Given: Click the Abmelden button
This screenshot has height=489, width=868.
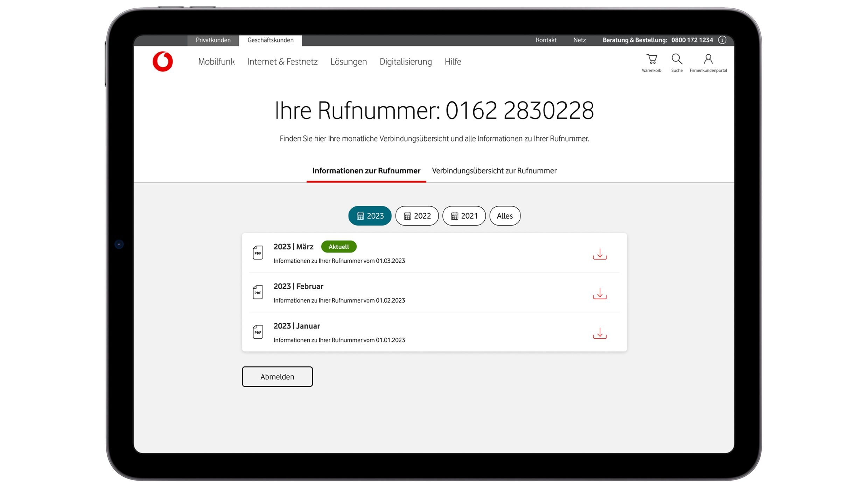Looking at the screenshot, I should pos(277,377).
